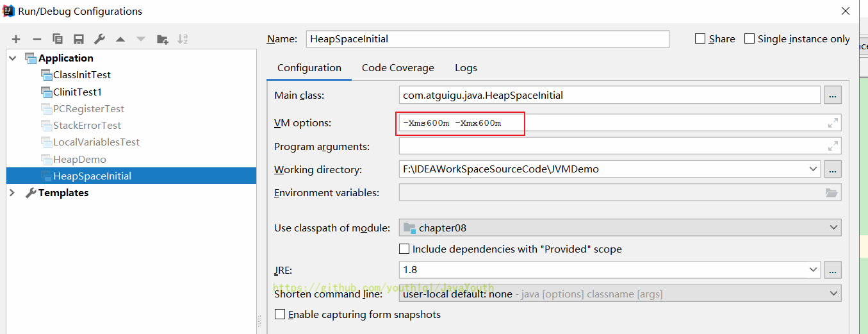
Task: Toggle Include dependencies with Provided scope
Action: click(x=404, y=249)
